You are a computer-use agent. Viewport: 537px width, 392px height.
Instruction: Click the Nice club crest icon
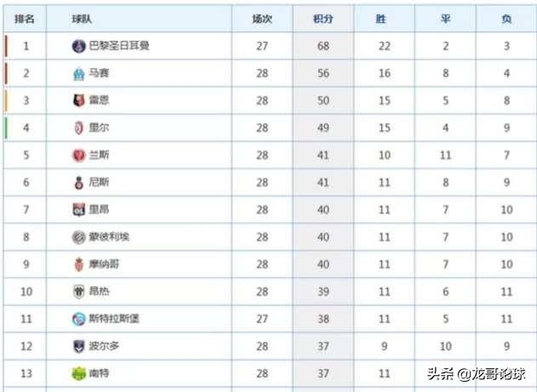point(79,183)
